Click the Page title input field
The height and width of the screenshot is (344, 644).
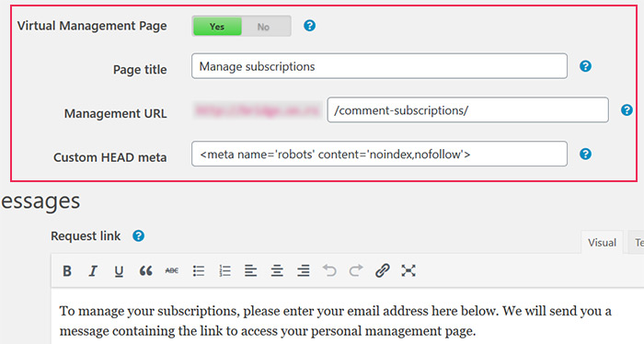379,66
